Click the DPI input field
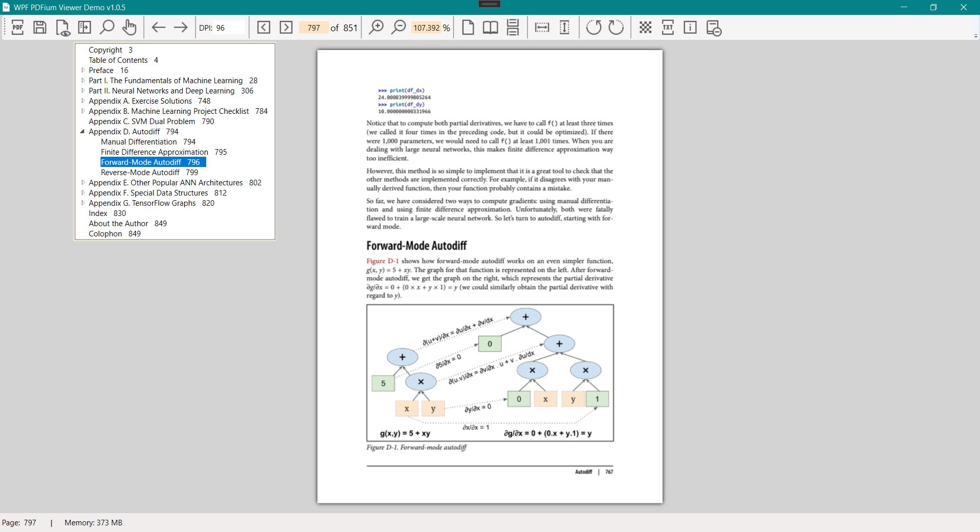 point(230,28)
